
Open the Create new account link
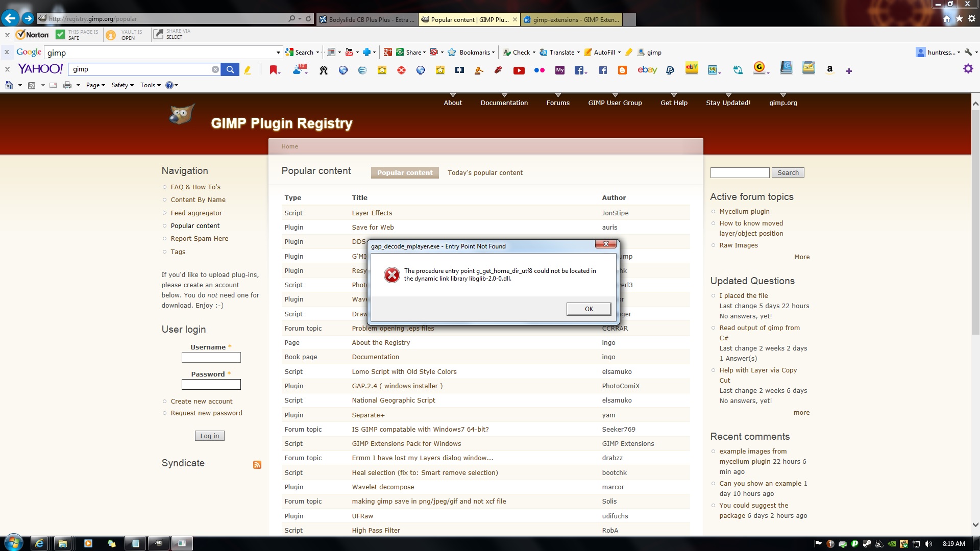[x=202, y=402]
